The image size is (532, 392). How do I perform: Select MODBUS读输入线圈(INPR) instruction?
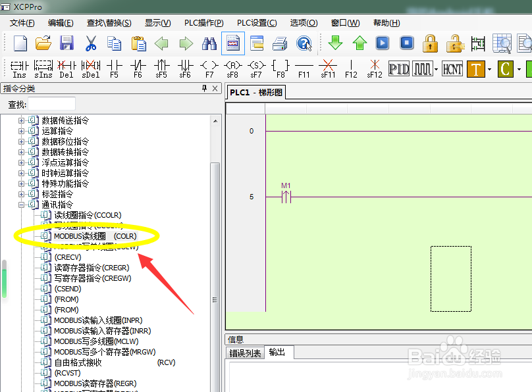98,320
